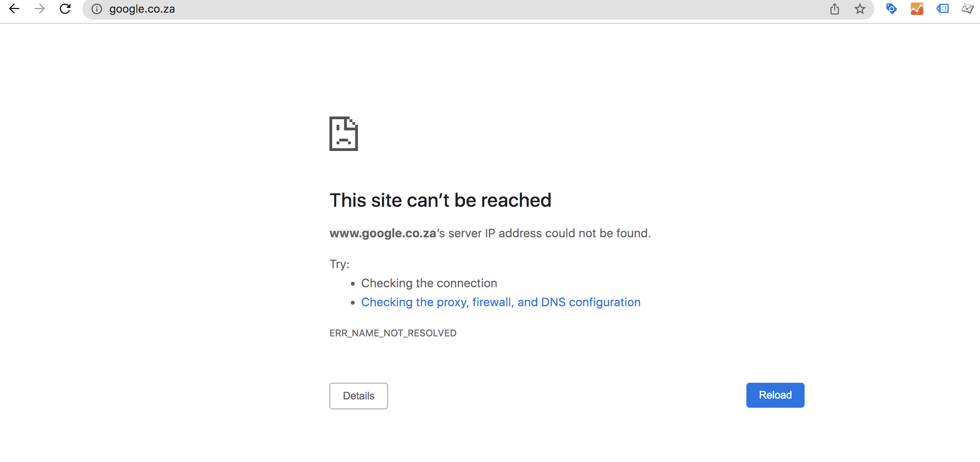The height and width of the screenshot is (462, 980).
Task: Click the sad page error graphic
Action: pyautogui.click(x=343, y=134)
